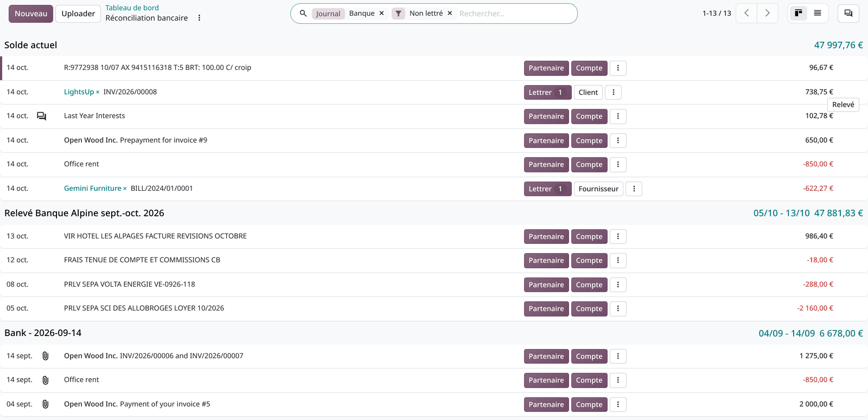Click the funnel filter icon

(399, 14)
